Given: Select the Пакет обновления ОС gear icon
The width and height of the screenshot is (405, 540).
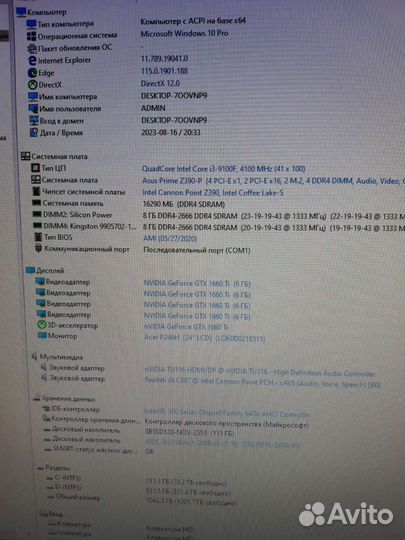Looking at the screenshot, I should tap(32, 48).
